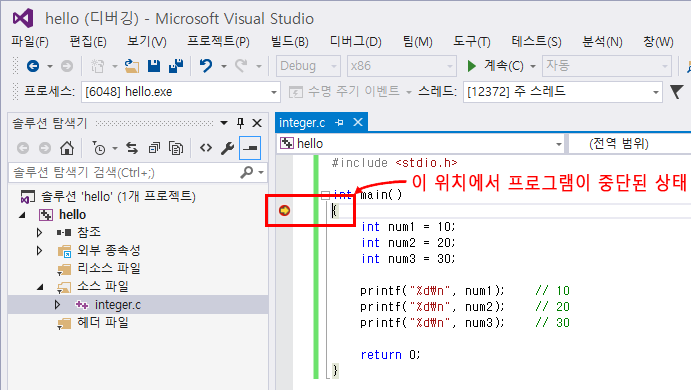Pin the integer.c tab
Image resolution: width=691 pixels, height=390 pixels.
339,123
